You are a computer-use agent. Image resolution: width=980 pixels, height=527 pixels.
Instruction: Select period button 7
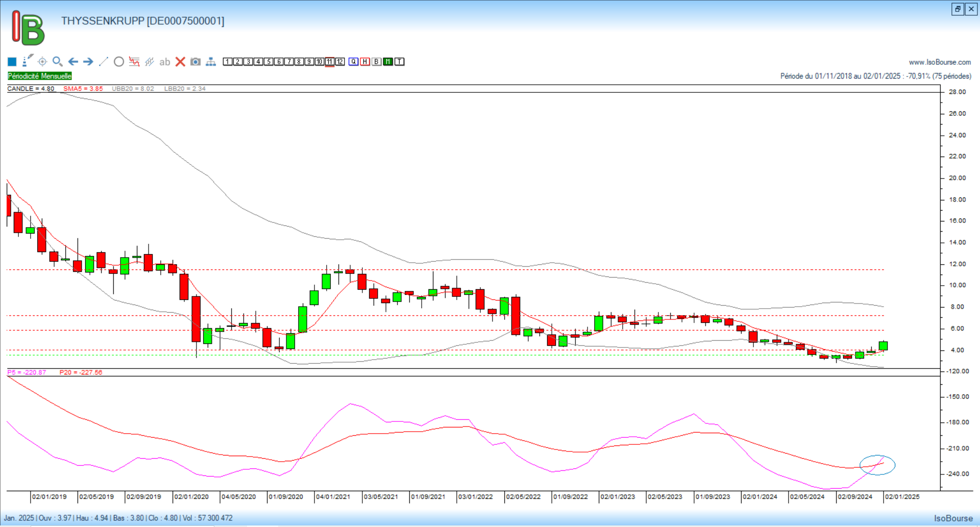(x=289, y=62)
